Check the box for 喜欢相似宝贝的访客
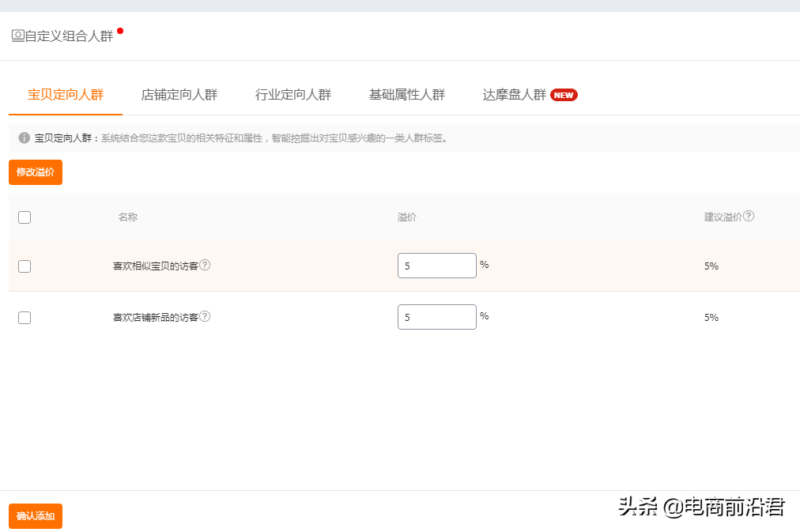The image size is (800, 532). (25, 266)
